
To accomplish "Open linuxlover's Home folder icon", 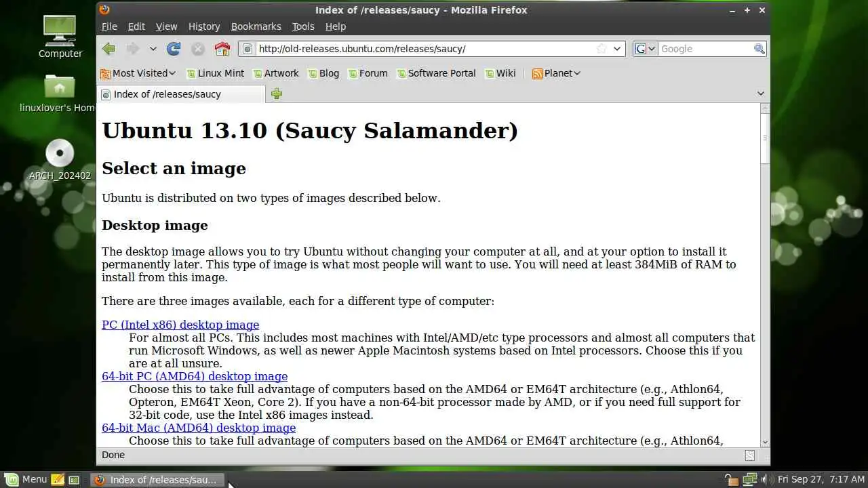I will click(x=60, y=94).
